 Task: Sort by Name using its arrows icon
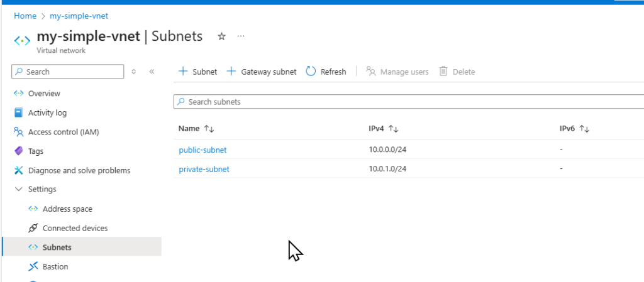(209, 129)
